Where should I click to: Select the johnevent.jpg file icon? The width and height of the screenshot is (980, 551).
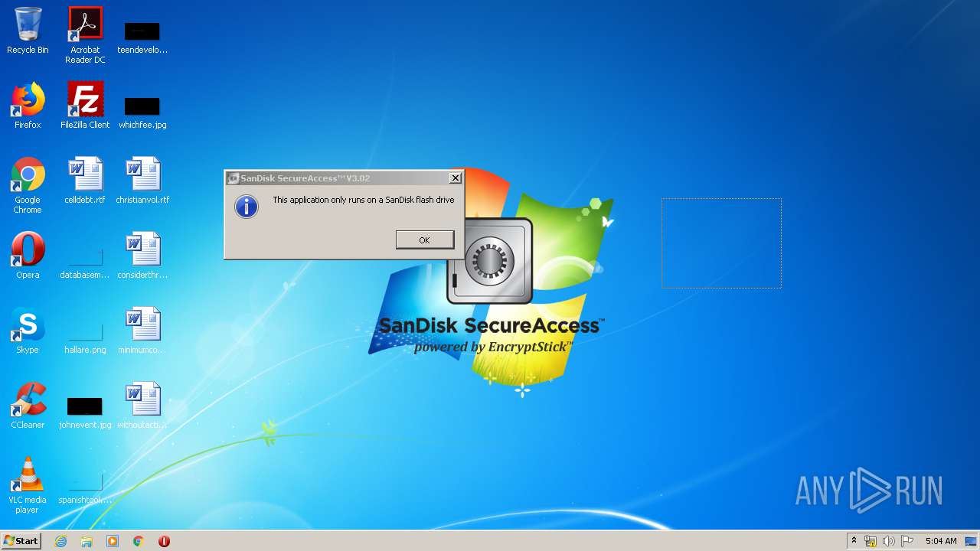[85, 412]
